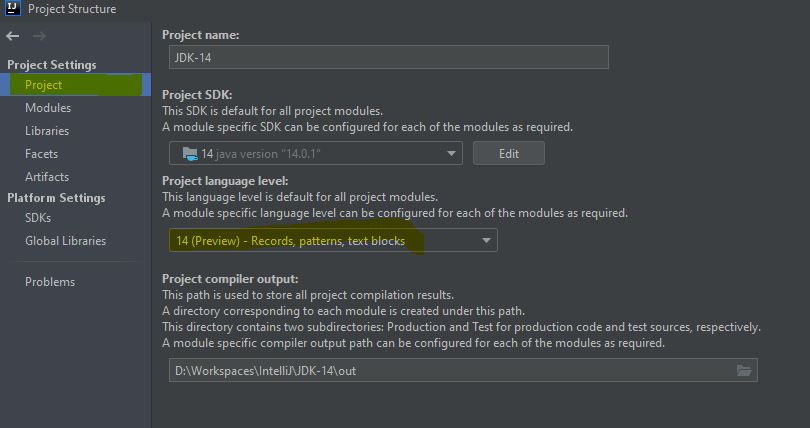
Task: Go back with the left arrow
Action: pos(12,36)
